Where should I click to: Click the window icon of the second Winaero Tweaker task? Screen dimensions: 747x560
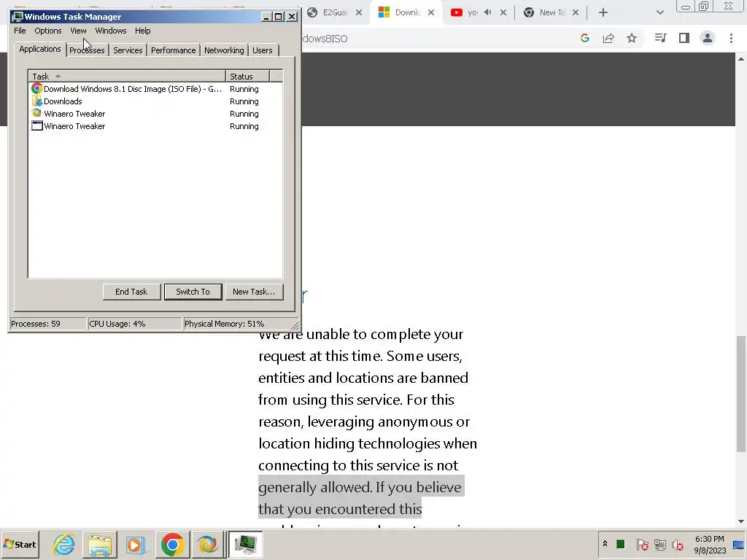(36, 125)
